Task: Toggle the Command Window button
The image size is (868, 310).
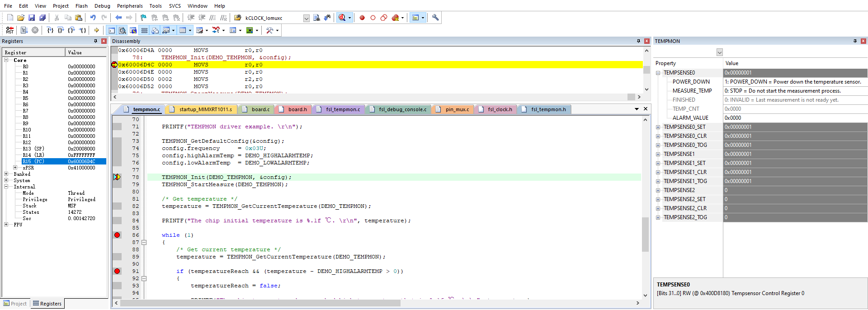Action: click(x=112, y=30)
